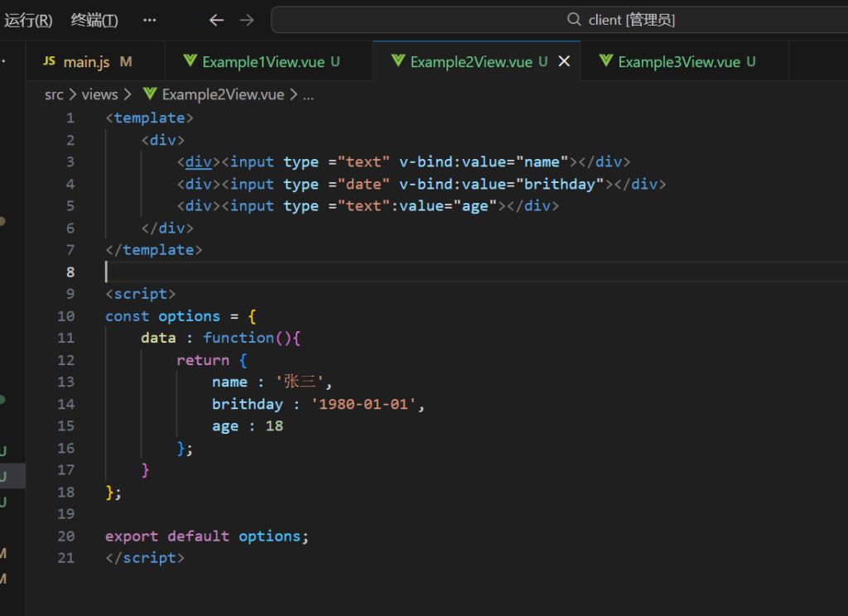The height and width of the screenshot is (616, 848).
Task: Close the Example2View.vue tab
Action: pos(564,62)
